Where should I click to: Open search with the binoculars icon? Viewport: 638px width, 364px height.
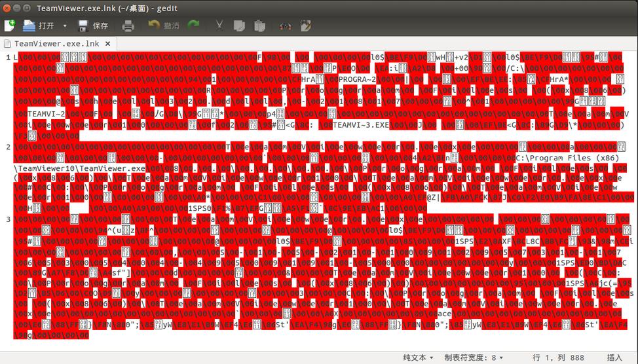[x=285, y=26]
